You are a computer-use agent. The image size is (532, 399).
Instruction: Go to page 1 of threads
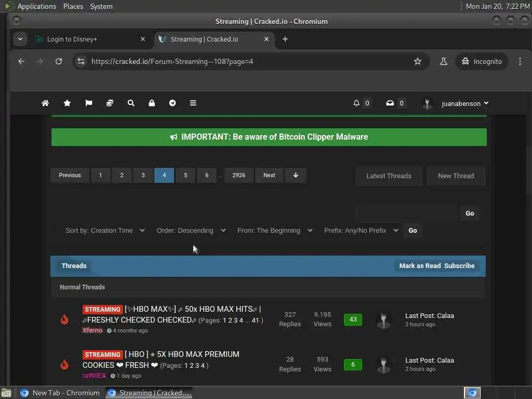coord(100,176)
